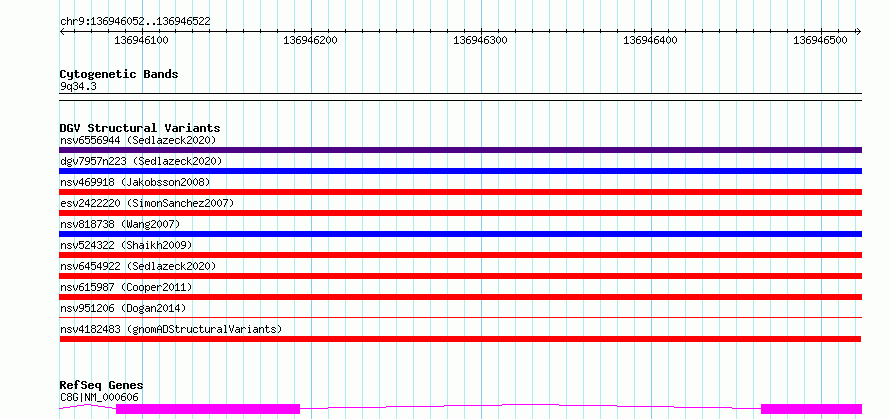Click the blue bar under dgv7957n223
The width and height of the screenshot is (890, 419).
[x=460, y=171]
